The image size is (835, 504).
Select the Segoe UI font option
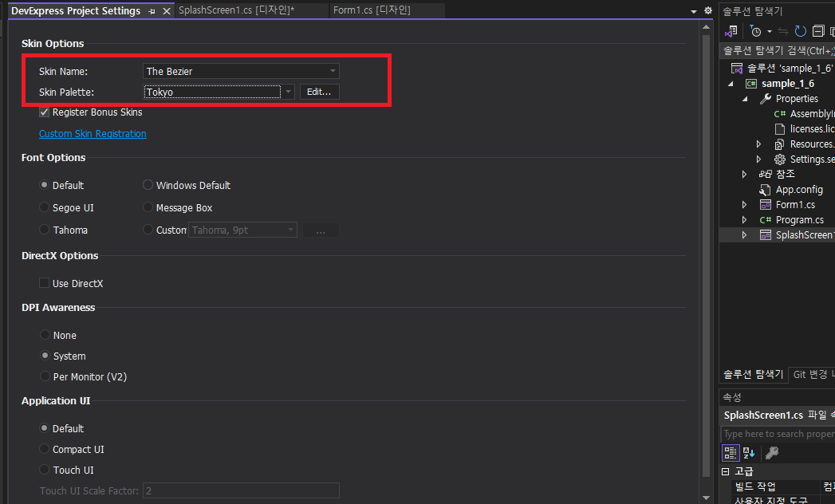(x=45, y=207)
